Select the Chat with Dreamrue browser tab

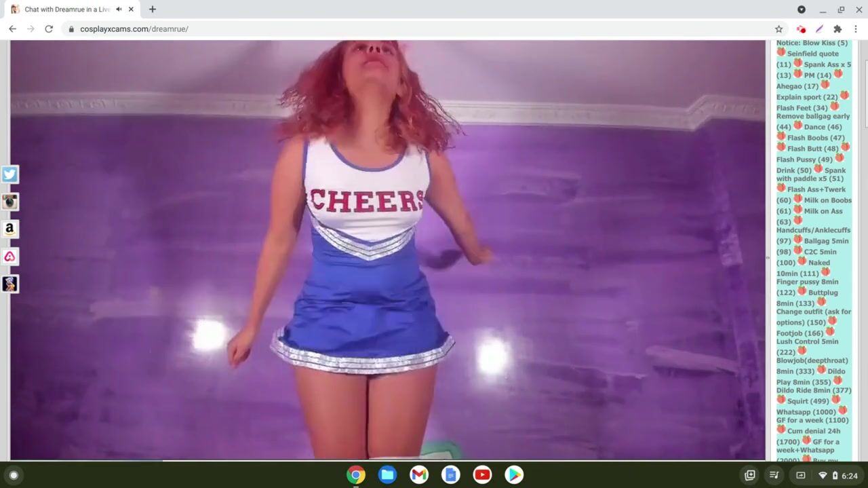[x=64, y=10]
